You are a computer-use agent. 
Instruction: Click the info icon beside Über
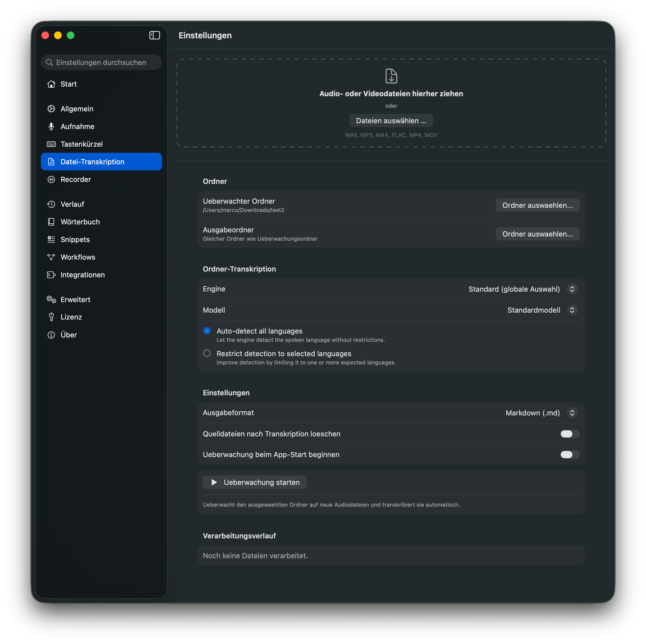(51, 335)
